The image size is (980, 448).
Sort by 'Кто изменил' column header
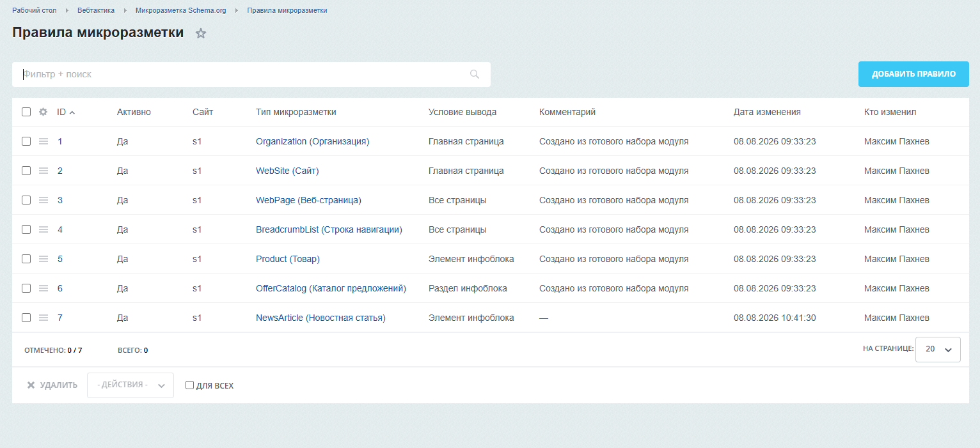[x=890, y=112]
